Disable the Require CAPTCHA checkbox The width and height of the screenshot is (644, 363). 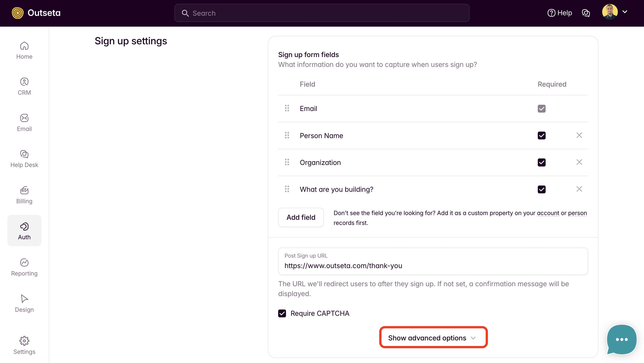click(x=282, y=313)
